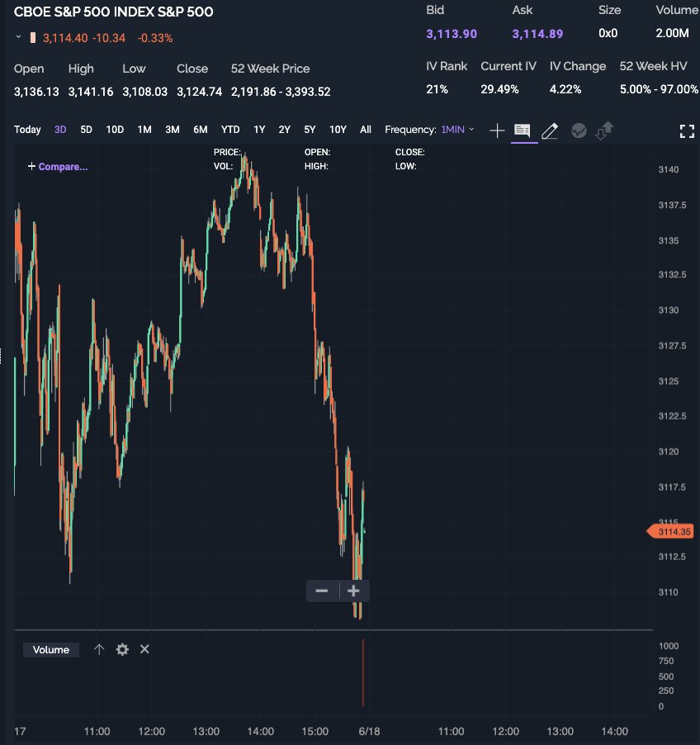Click the red volume bar
This screenshot has width=700, height=745.
363,673
